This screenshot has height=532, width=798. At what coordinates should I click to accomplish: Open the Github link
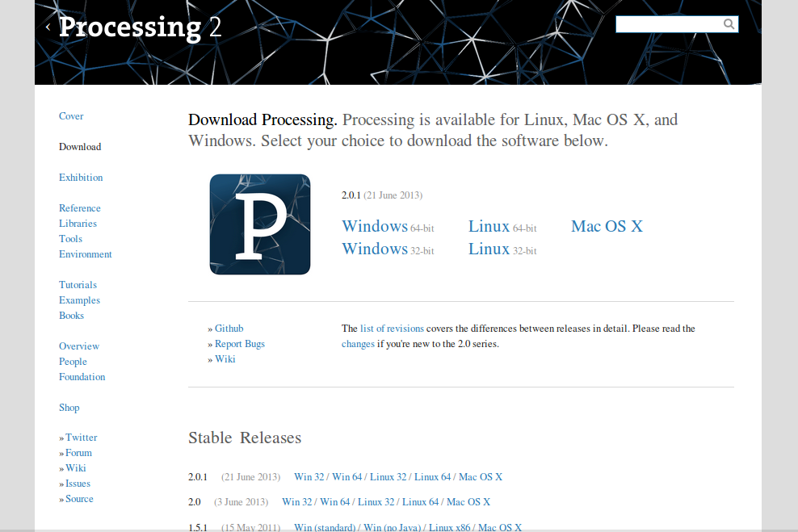click(229, 329)
